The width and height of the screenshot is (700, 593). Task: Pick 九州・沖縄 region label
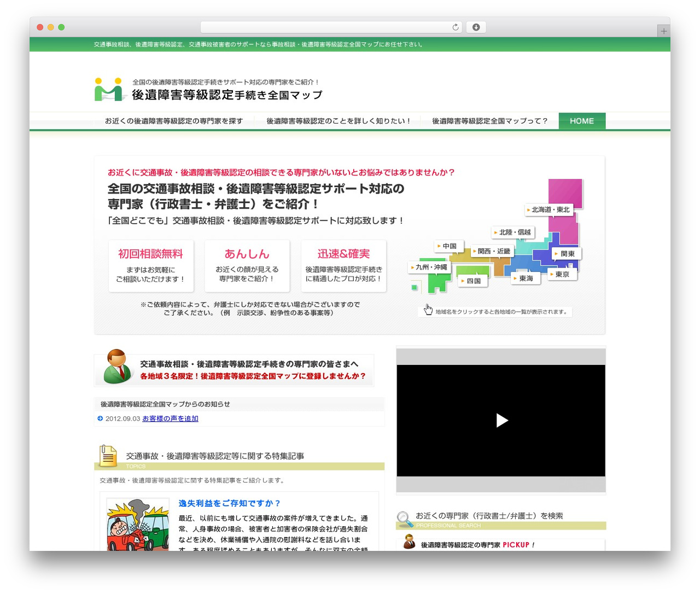click(429, 267)
